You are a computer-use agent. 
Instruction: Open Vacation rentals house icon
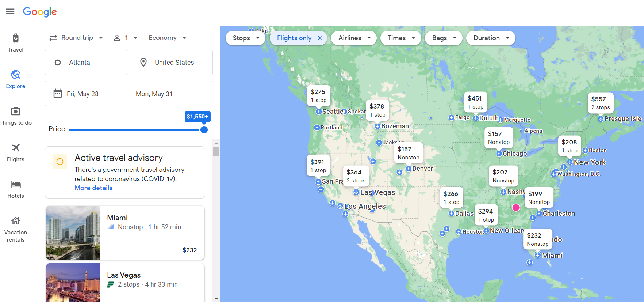click(15, 221)
